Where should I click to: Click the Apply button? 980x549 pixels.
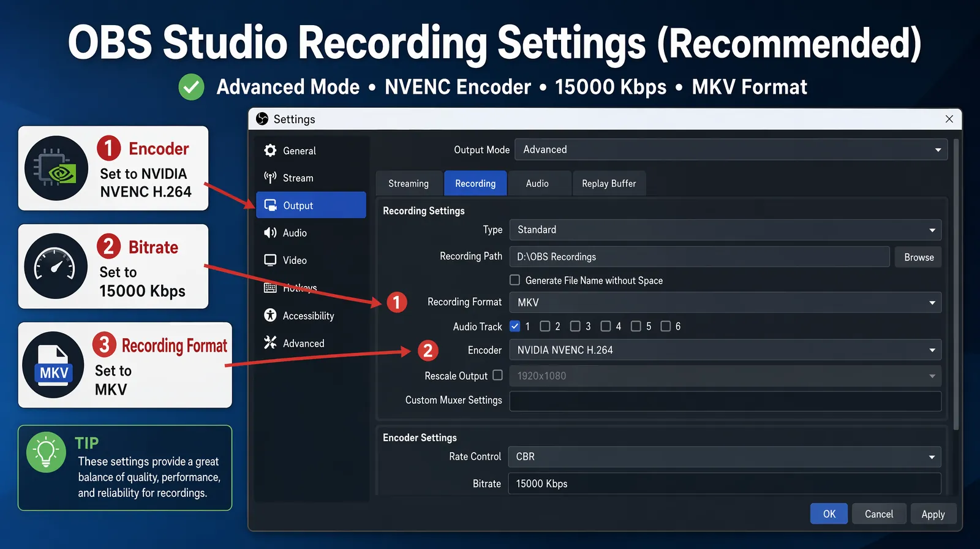933,513
